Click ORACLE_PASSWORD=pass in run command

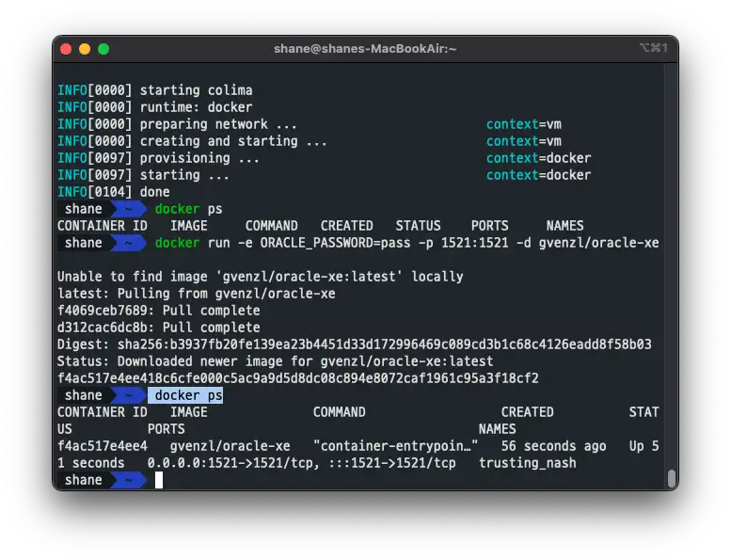(335, 243)
